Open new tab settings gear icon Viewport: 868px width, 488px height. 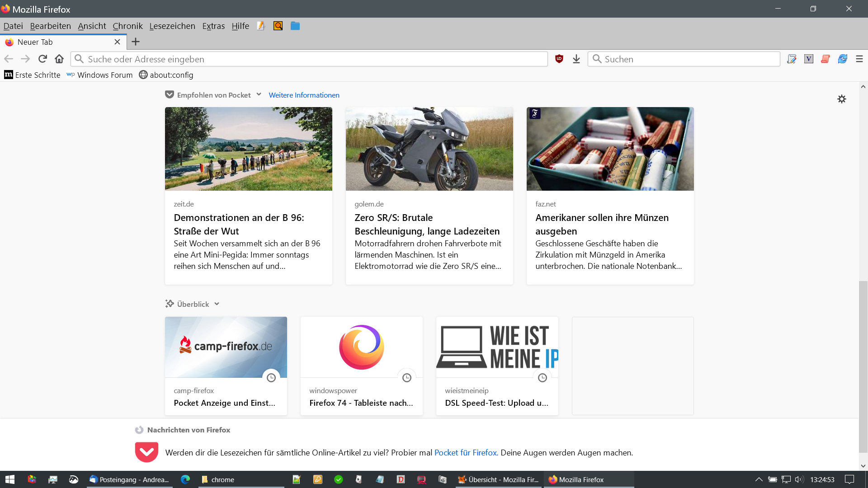[x=841, y=99]
